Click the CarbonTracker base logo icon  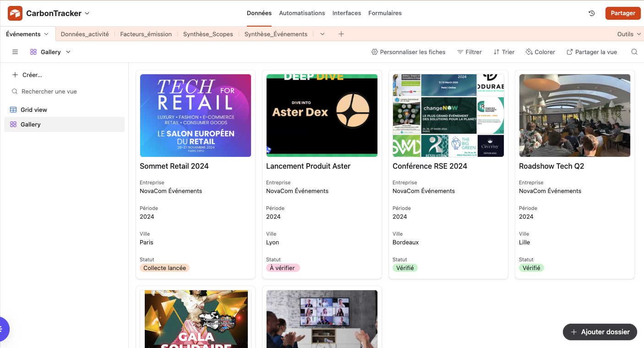point(15,13)
